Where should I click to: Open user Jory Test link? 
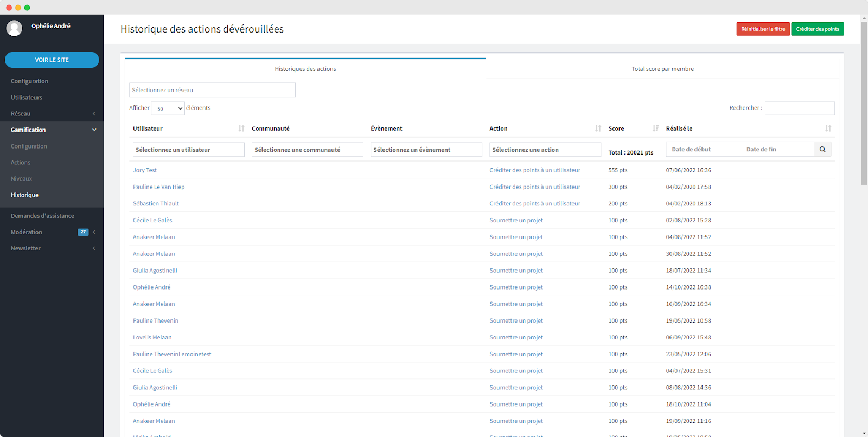(x=145, y=170)
